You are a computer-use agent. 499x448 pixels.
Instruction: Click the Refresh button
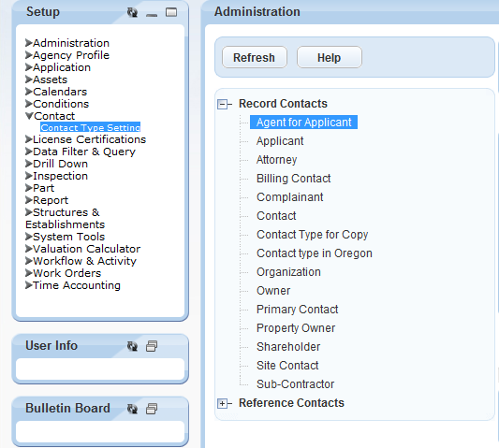click(255, 57)
